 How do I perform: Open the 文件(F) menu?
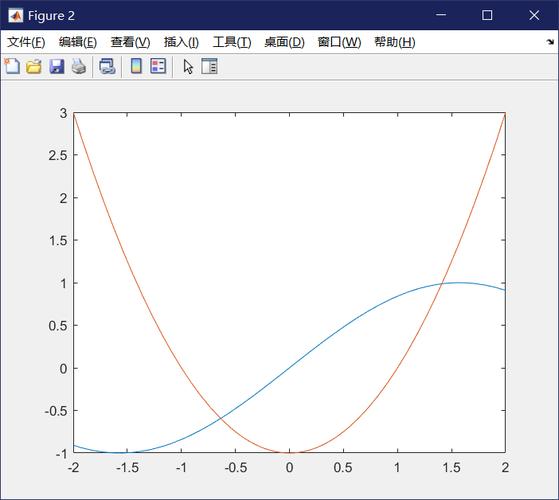coord(26,42)
